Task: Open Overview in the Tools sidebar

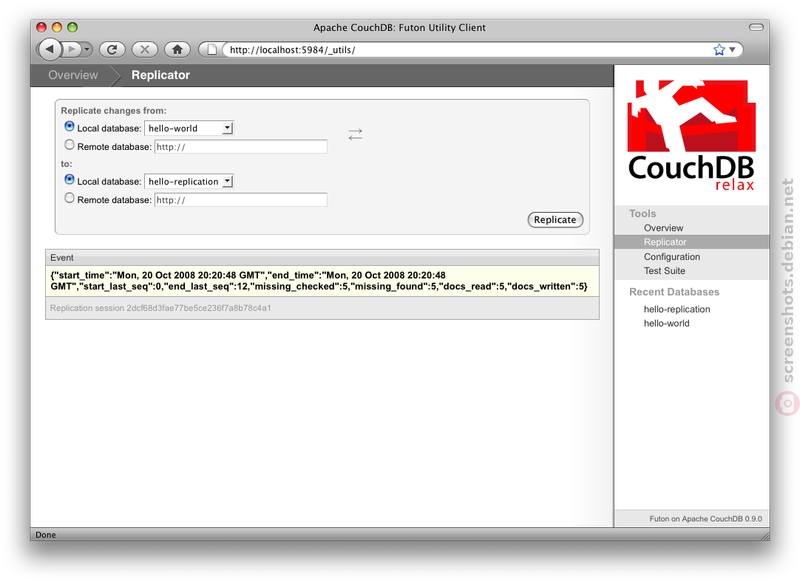Action: [x=663, y=227]
